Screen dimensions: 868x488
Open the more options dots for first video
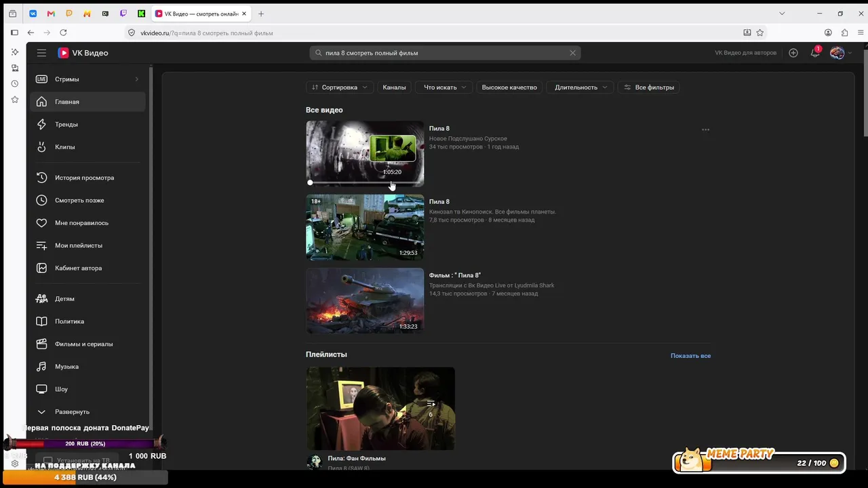tap(705, 129)
